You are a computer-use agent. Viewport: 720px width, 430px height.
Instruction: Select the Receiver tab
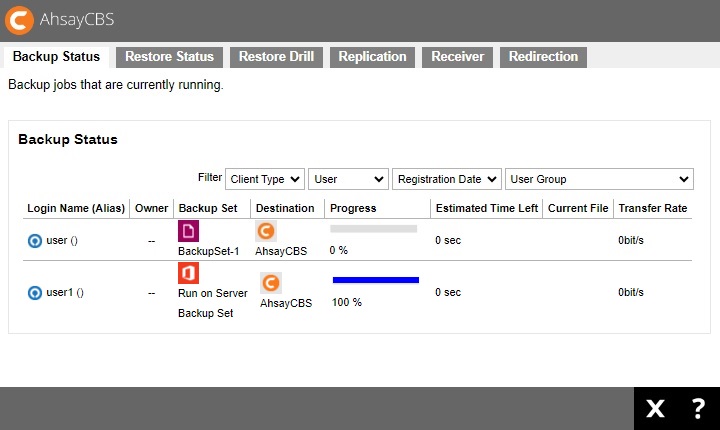point(457,57)
